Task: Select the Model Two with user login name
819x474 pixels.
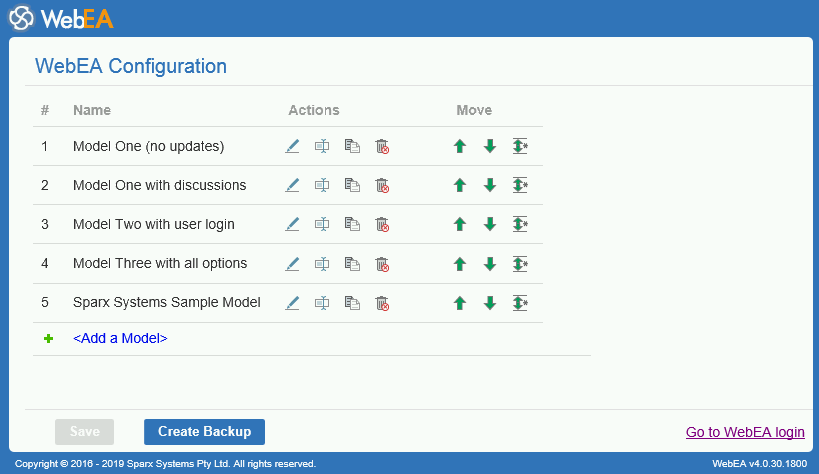Action: pyautogui.click(x=153, y=224)
